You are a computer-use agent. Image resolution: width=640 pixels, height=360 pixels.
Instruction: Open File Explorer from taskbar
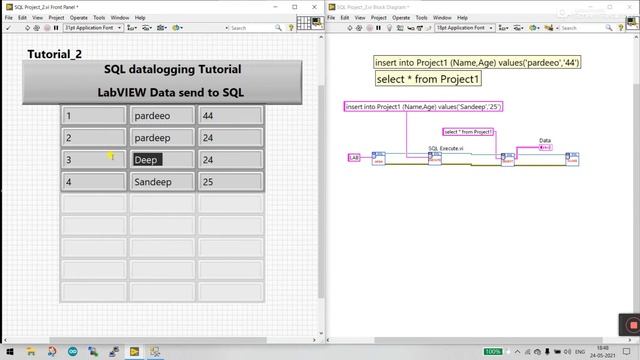click(31, 351)
